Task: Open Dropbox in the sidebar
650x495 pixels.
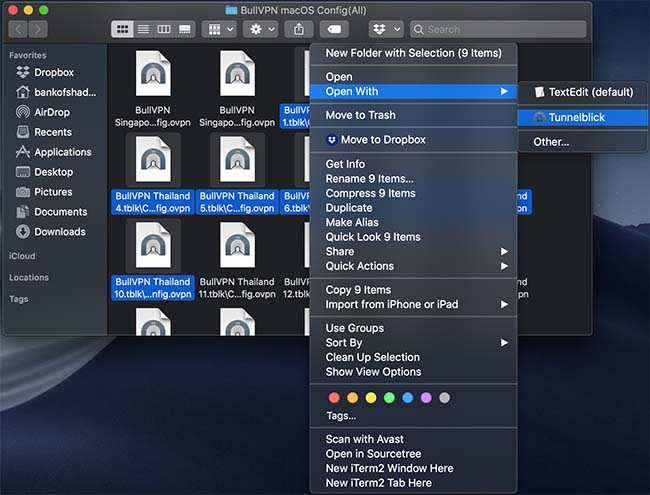Action: pyautogui.click(x=54, y=72)
